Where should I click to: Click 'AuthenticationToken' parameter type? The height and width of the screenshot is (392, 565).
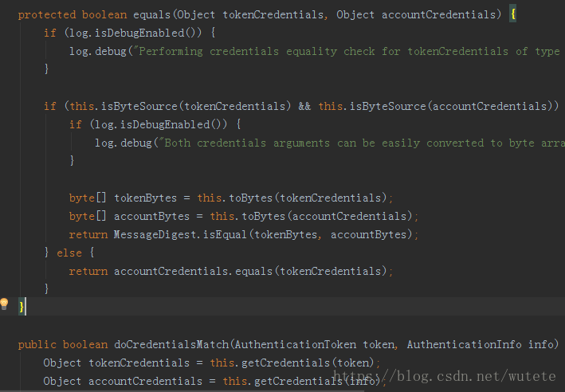point(295,344)
